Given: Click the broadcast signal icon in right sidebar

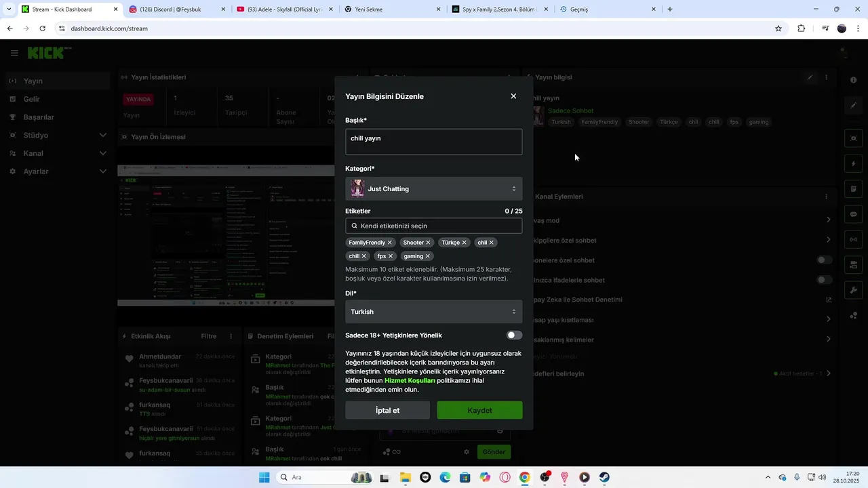Looking at the screenshot, I should 854,239.
